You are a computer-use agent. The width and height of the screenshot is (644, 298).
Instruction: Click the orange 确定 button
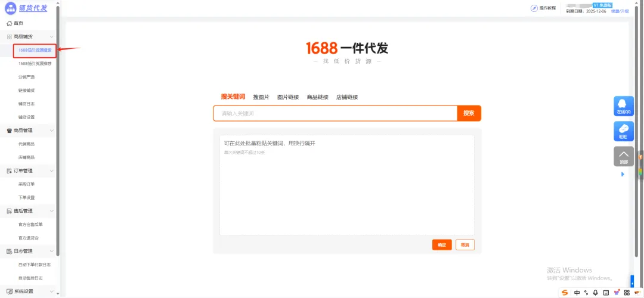442,244
